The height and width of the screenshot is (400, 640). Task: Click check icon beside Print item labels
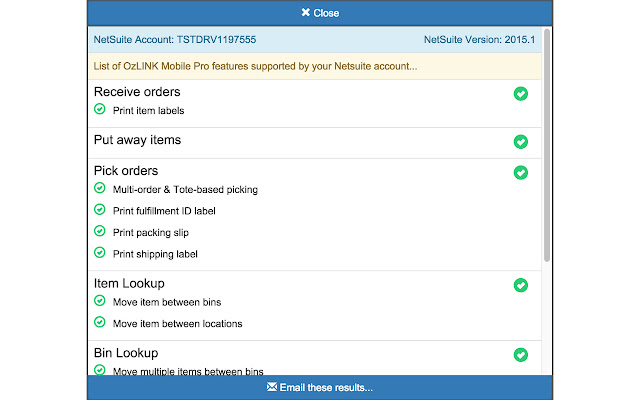tap(100, 109)
